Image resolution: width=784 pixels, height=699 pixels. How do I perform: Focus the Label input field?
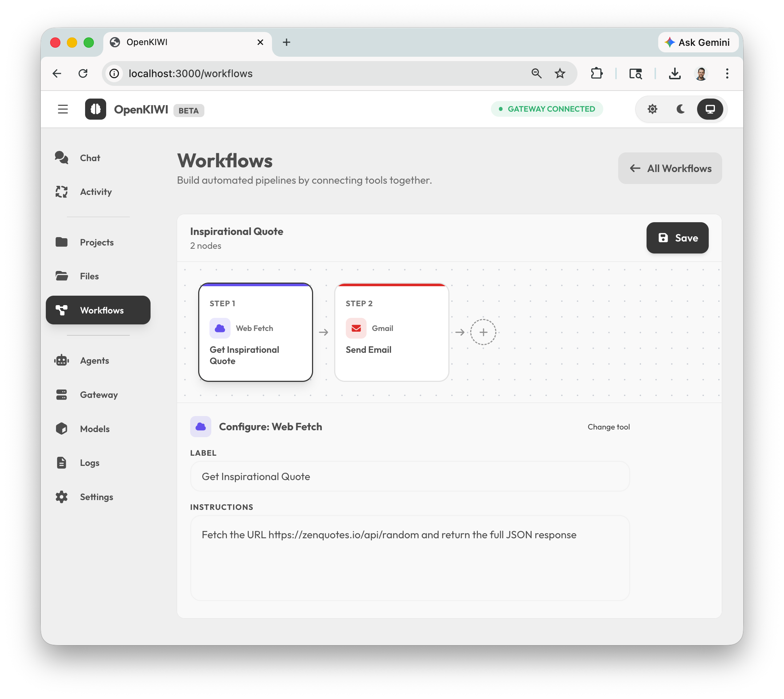(x=410, y=476)
